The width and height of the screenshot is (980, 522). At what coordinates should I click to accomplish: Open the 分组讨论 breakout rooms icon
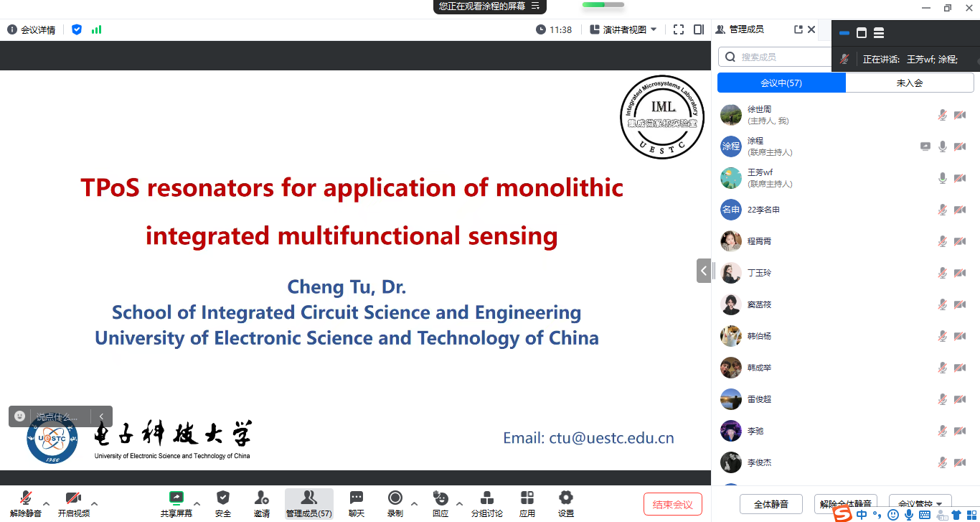(486, 498)
